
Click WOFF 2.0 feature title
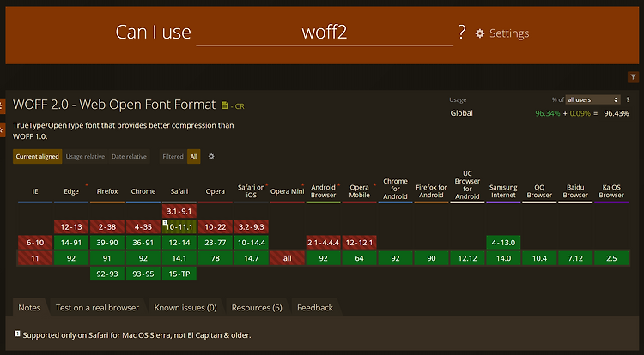point(114,105)
